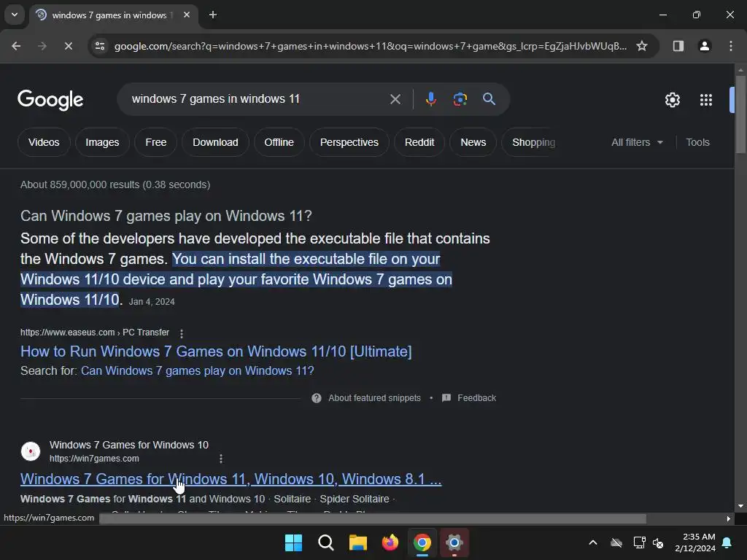Go back to the previous page
Viewport: 747px width, 560px height.
coord(16,46)
